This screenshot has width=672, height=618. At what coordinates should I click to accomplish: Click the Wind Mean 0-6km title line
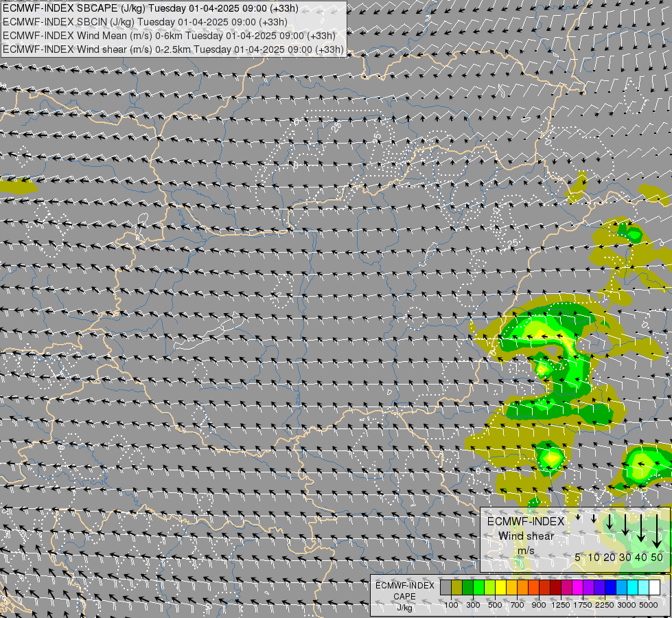169,36
